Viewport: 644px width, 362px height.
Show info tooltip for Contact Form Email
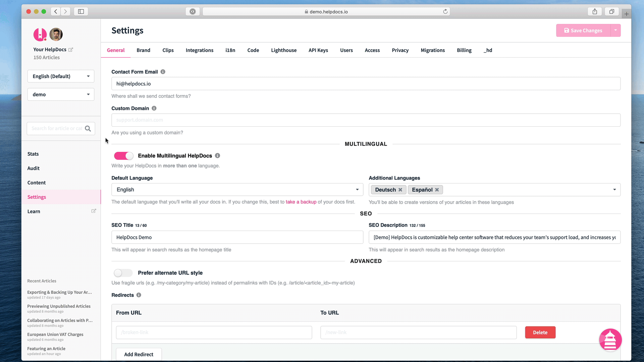(163, 72)
